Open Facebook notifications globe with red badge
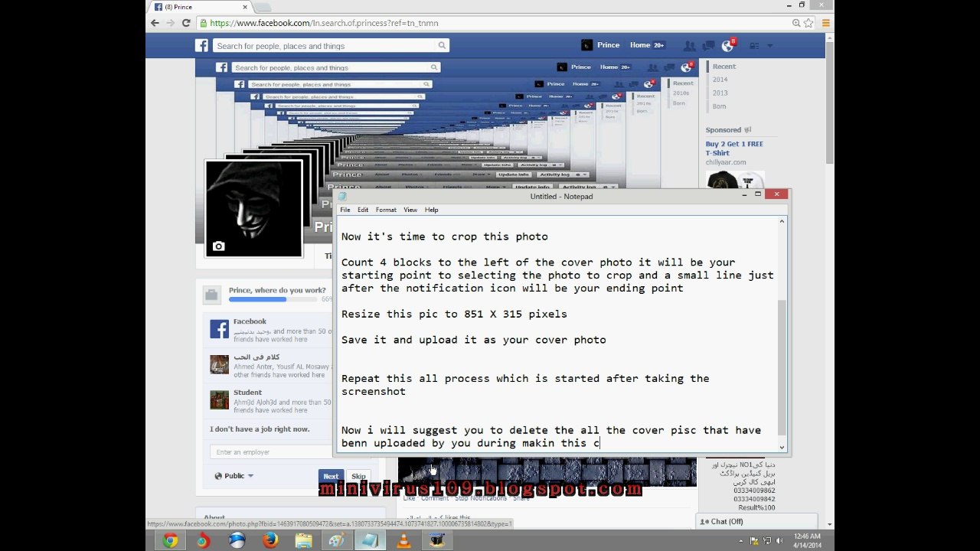 [728, 45]
